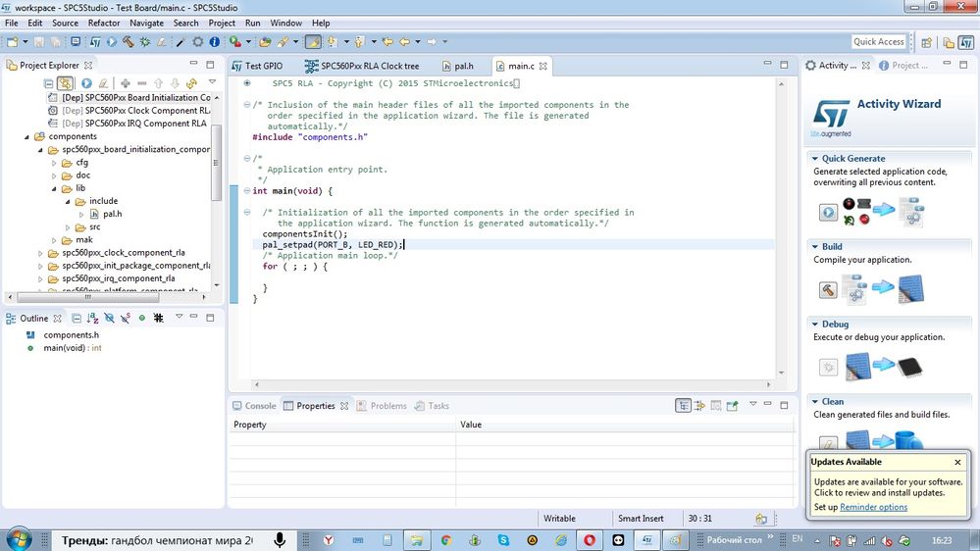Close the Updates Available popup
This screenshot has width=980, height=551.
tap(957, 463)
